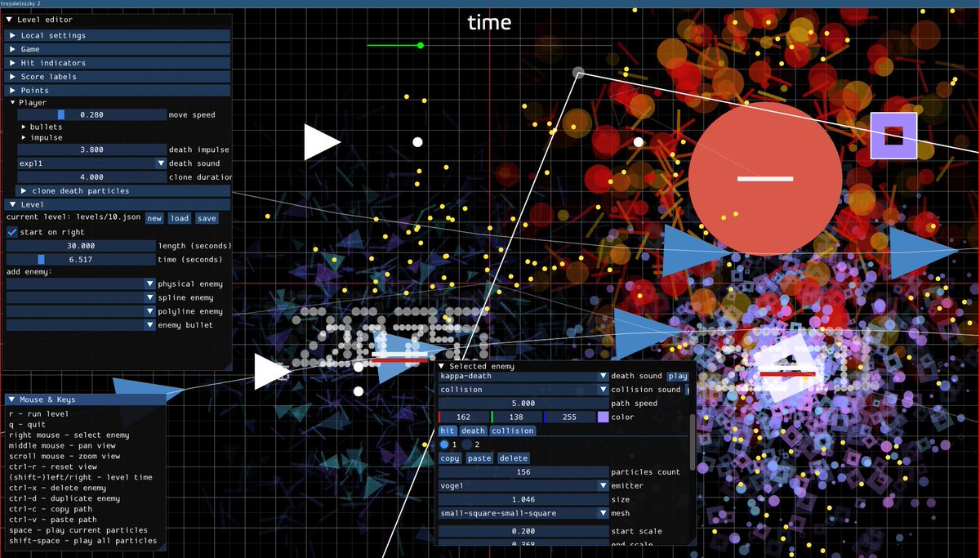Uncheck the start on right checkbox

(12, 232)
